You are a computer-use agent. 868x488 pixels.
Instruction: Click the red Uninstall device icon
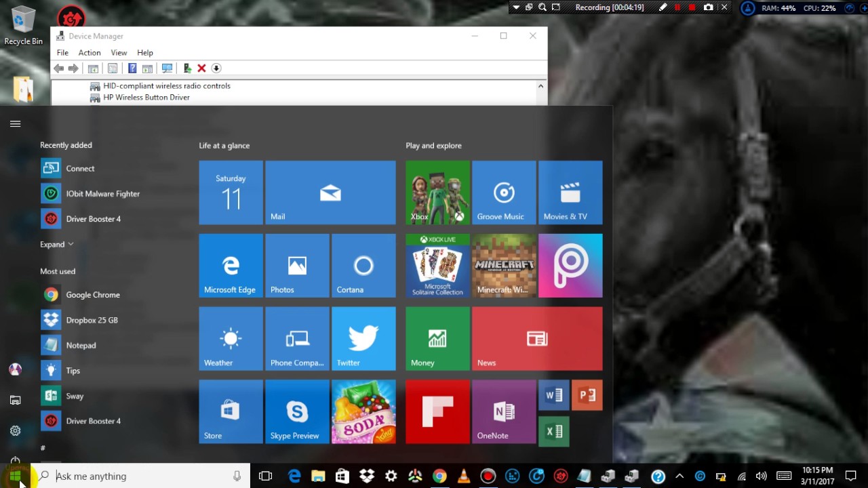(201, 68)
